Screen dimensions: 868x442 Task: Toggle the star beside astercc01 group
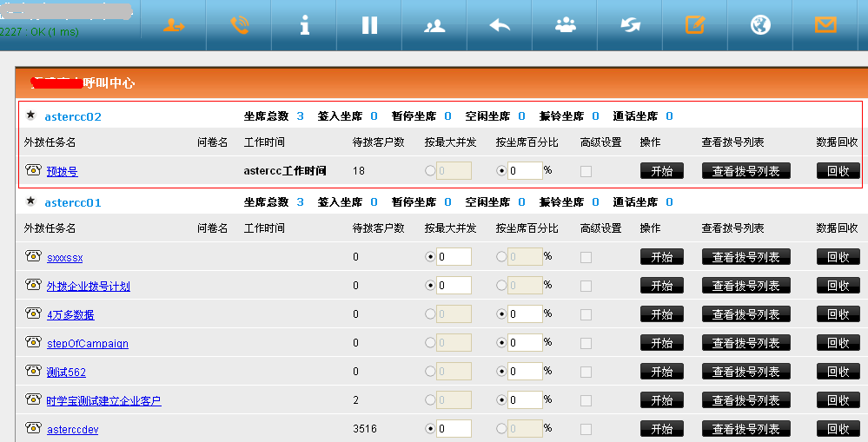[x=31, y=202]
